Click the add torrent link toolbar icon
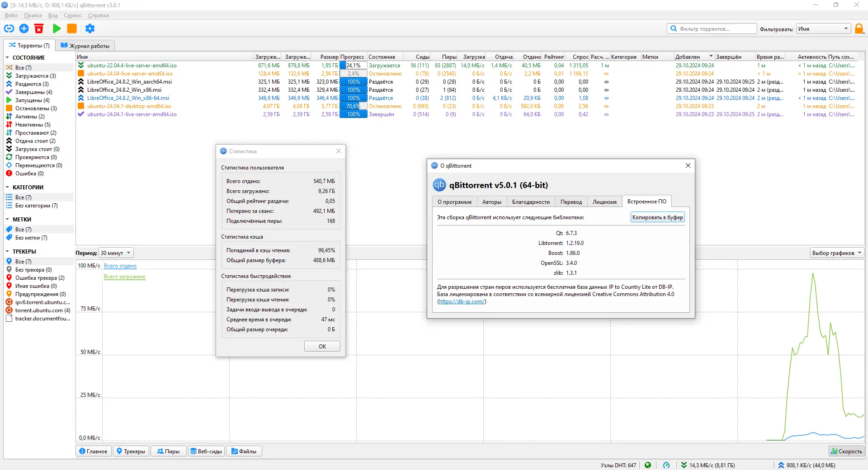 pyautogui.click(x=9, y=28)
